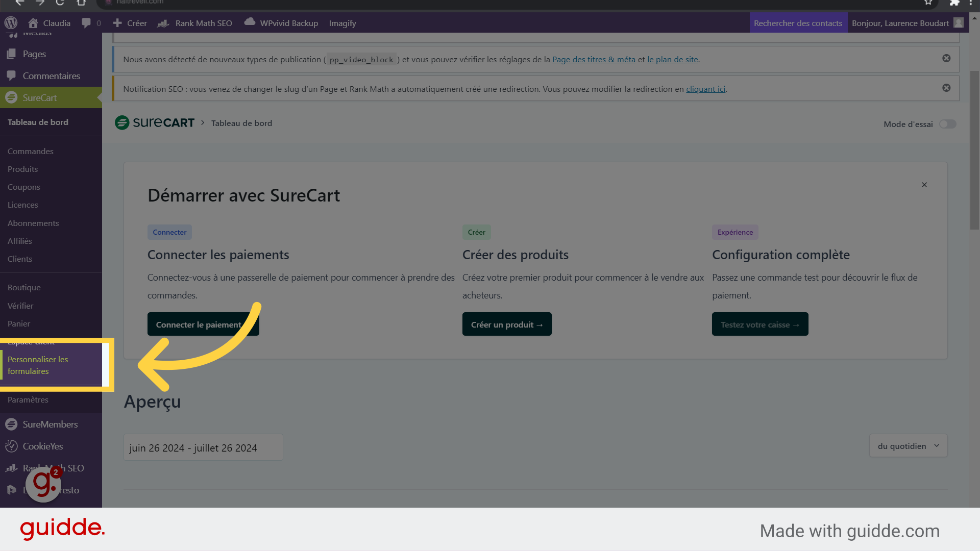Click the date range input field
The height and width of the screenshot is (551, 980).
point(203,447)
